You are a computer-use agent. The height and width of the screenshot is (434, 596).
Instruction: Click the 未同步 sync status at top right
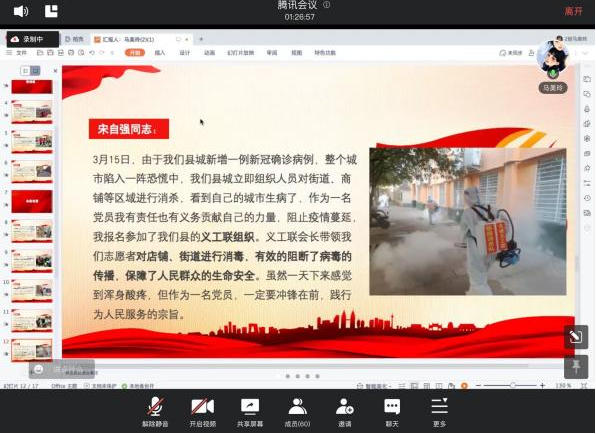click(511, 53)
